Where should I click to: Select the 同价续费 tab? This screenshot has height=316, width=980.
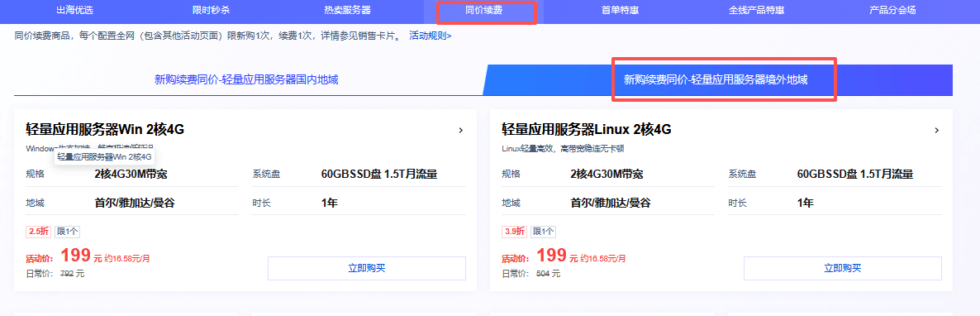point(484,11)
